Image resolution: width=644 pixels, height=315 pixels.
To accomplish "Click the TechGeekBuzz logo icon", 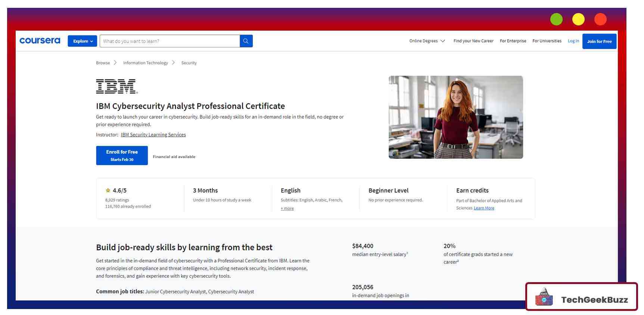I will tap(544, 297).
